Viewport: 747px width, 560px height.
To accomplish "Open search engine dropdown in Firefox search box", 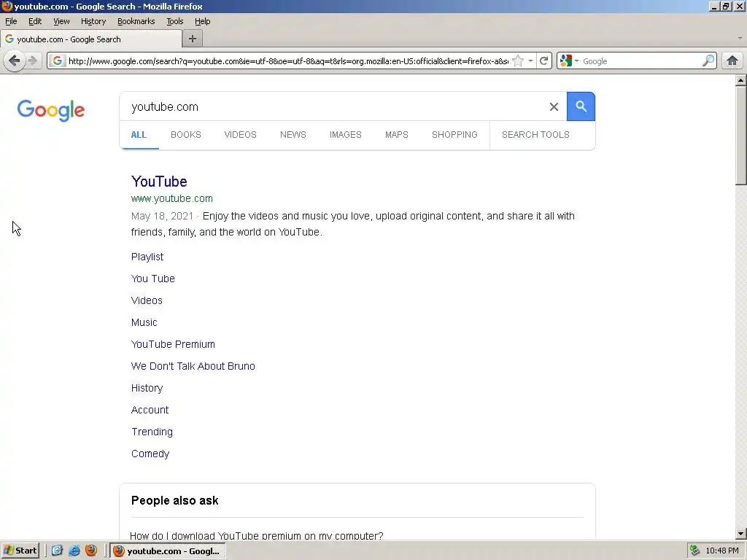I will [x=570, y=61].
